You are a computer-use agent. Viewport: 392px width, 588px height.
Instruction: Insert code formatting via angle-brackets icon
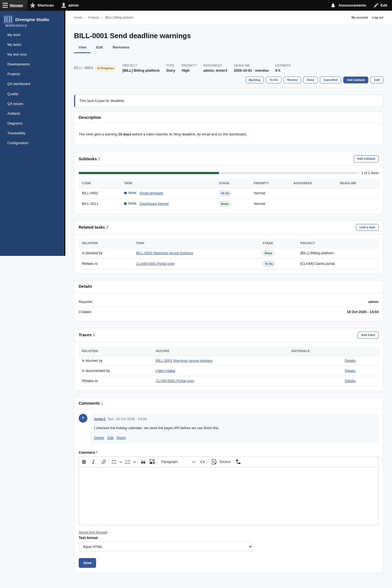click(x=203, y=462)
